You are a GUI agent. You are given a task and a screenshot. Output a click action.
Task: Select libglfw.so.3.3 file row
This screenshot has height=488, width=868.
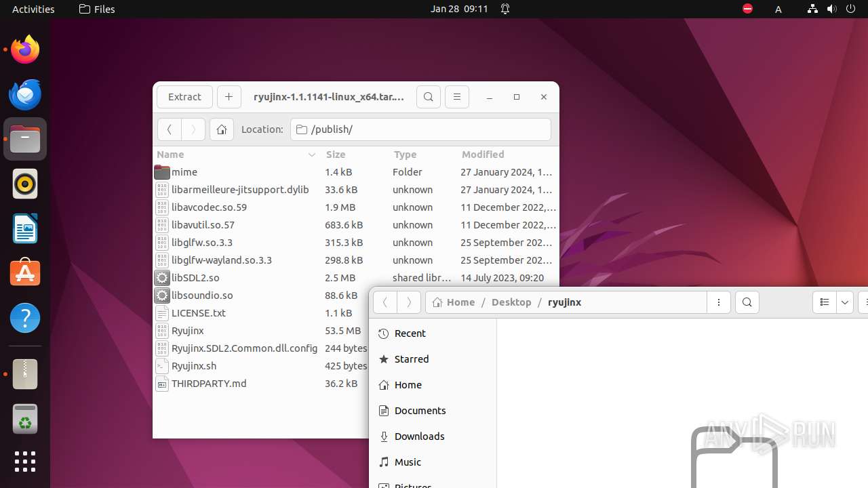pos(355,243)
